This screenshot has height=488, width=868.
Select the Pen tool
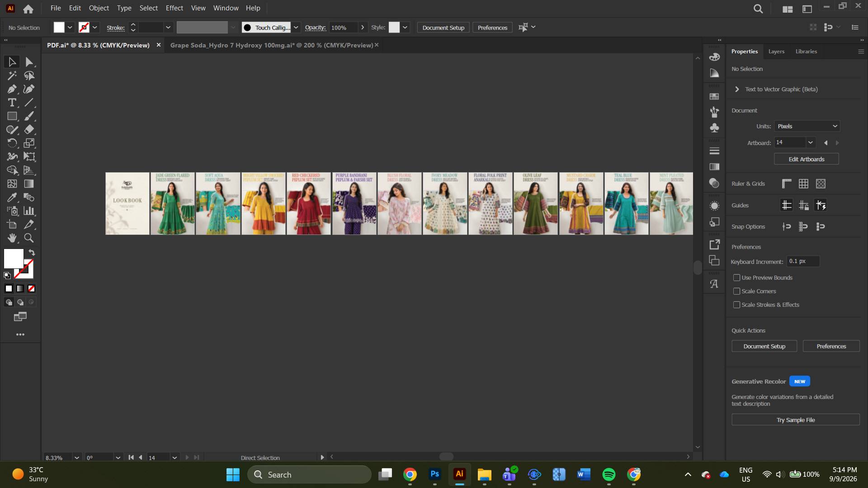tap(12, 89)
